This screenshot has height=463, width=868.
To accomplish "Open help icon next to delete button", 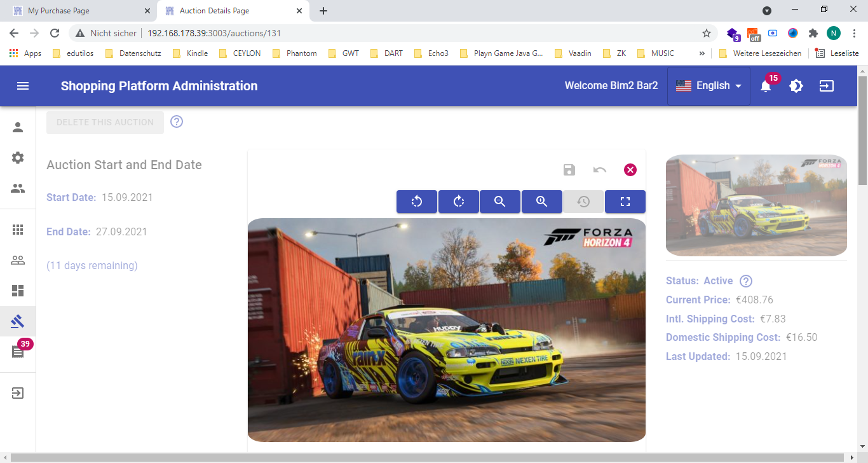I will (x=177, y=121).
